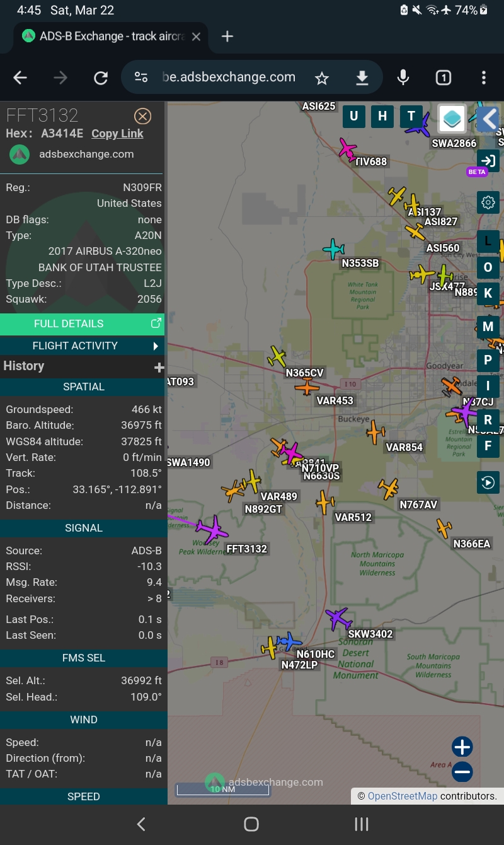Tap the voice search microphone icon
This screenshot has height=845, width=504.
[403, 78]
